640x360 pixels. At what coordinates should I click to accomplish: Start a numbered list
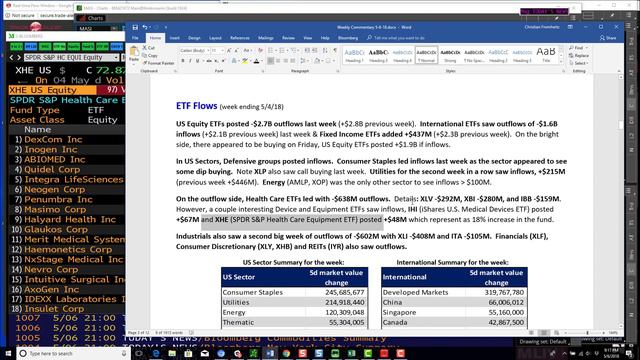[282, 50]
